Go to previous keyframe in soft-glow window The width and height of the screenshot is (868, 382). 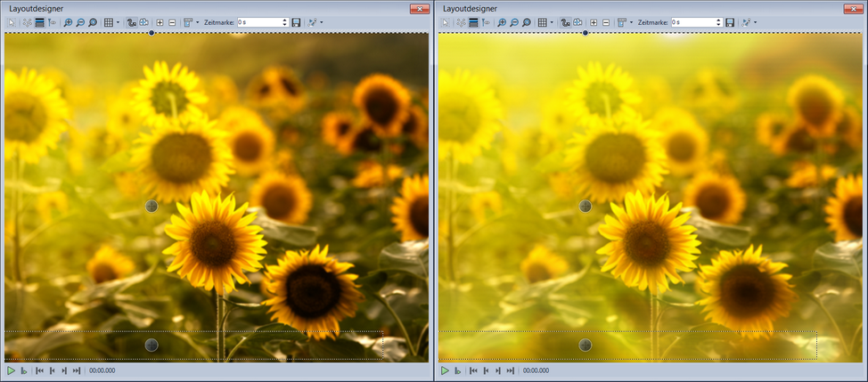[x=486, y=370]
